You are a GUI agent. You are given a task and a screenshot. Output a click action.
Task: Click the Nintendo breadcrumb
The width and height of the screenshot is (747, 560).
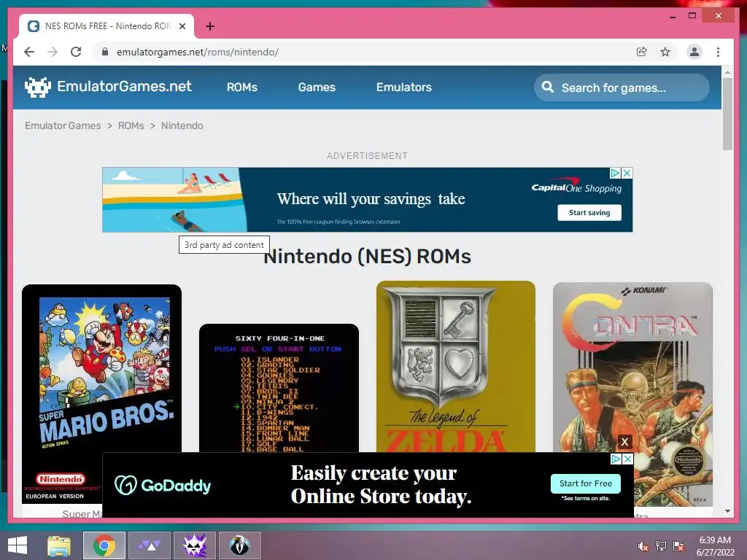coord(182,125)
